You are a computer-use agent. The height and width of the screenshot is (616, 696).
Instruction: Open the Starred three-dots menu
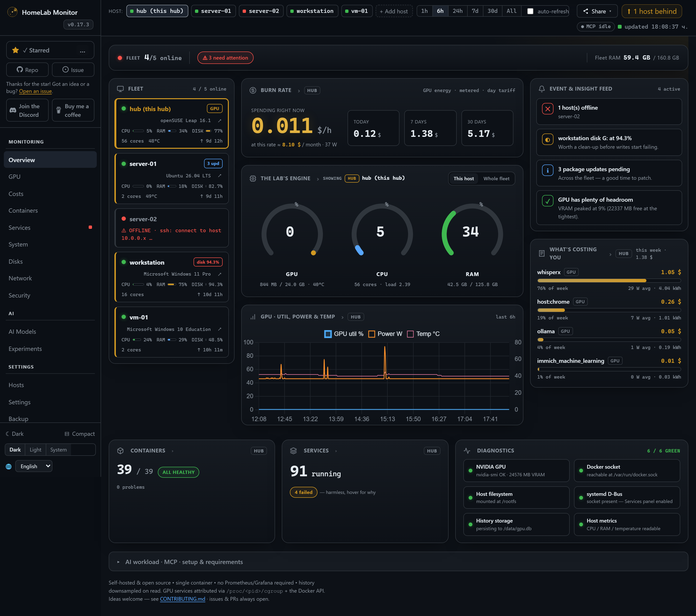(82, 51)
